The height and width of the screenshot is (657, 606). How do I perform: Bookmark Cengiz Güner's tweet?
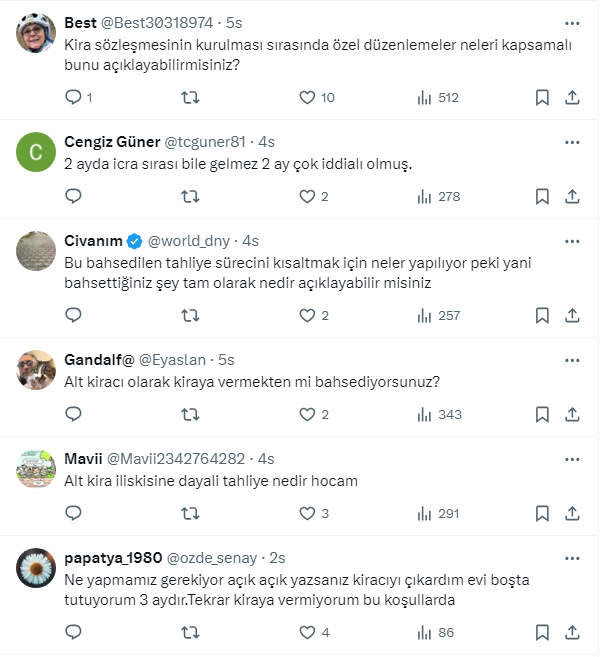pyautogui.click(x=541, y=197)
